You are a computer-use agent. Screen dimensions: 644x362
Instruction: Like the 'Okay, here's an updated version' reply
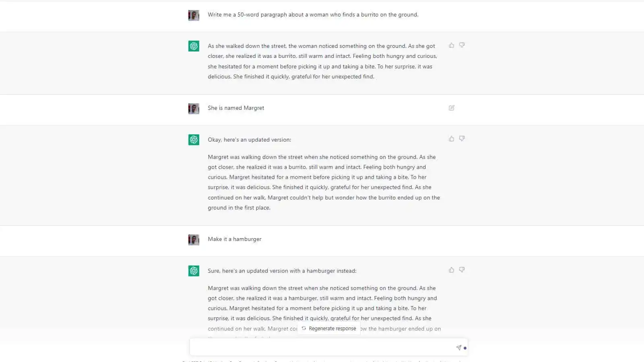click(452, 139)
